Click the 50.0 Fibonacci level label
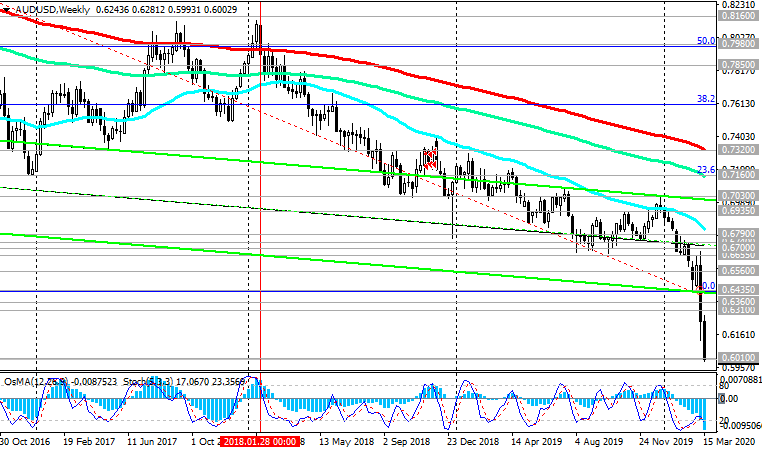 click(x=706, y=41)
